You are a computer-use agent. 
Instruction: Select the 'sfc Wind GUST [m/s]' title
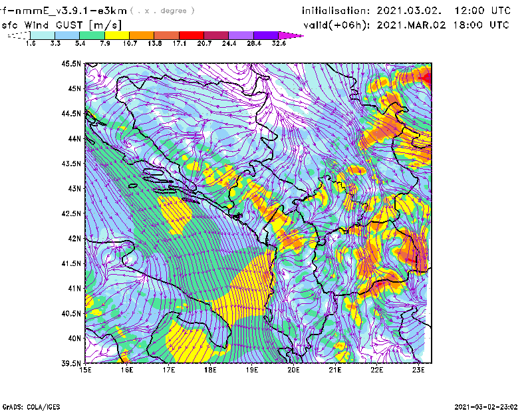[61, 25]
